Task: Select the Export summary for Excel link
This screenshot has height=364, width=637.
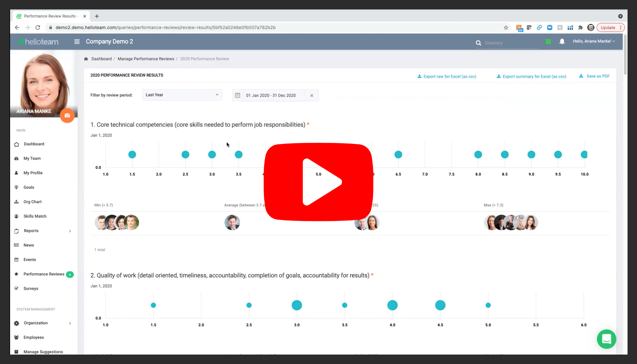Action: click(x=531, y=76)
